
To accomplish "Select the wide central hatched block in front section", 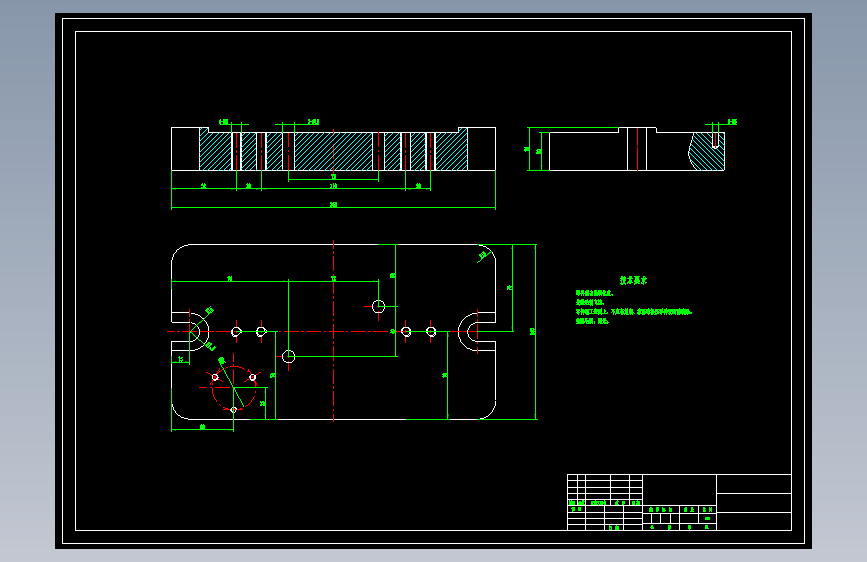I will [x=333, y=151].
